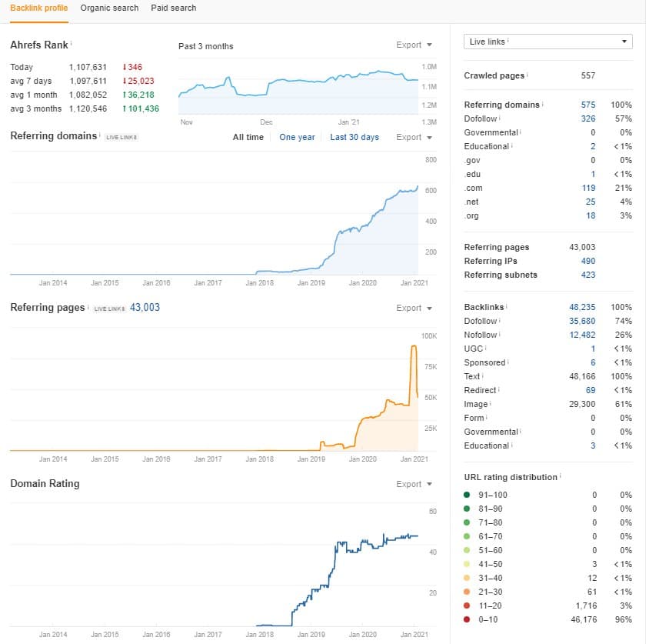
Task: Click info icon beside Governmental under Referring domains
Action: coord(521,132)
